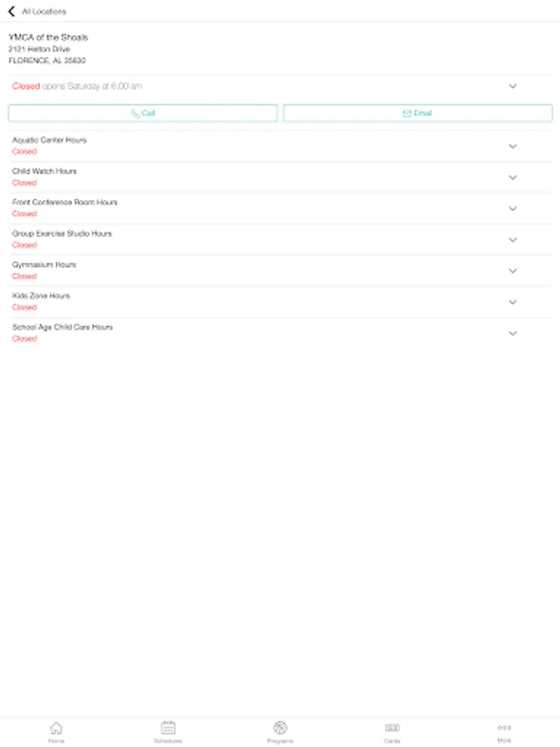Viewport: 560px width, 747px height.
Task: Open the Cards barcode icon
Action: coord(392,727)
